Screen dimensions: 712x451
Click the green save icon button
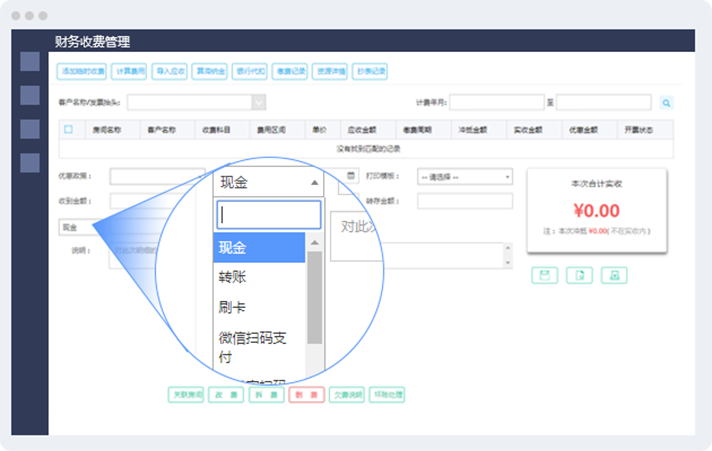pos(544,275)
